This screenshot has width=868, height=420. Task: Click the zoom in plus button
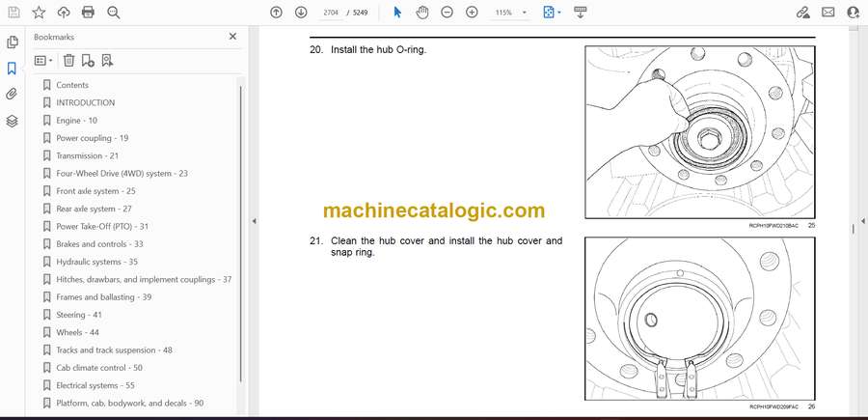(472, 13)
